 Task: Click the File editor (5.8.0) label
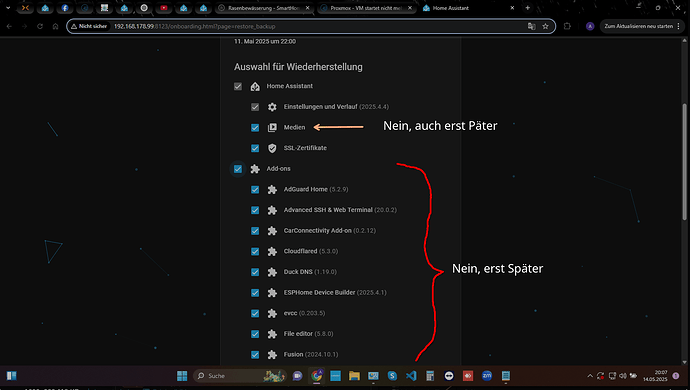(x=308, y=334)
